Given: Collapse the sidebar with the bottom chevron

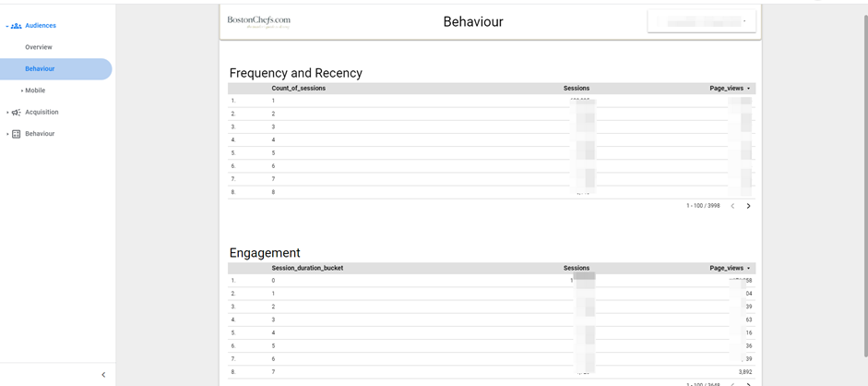Looking at the screenshot, I should point(103,375).
